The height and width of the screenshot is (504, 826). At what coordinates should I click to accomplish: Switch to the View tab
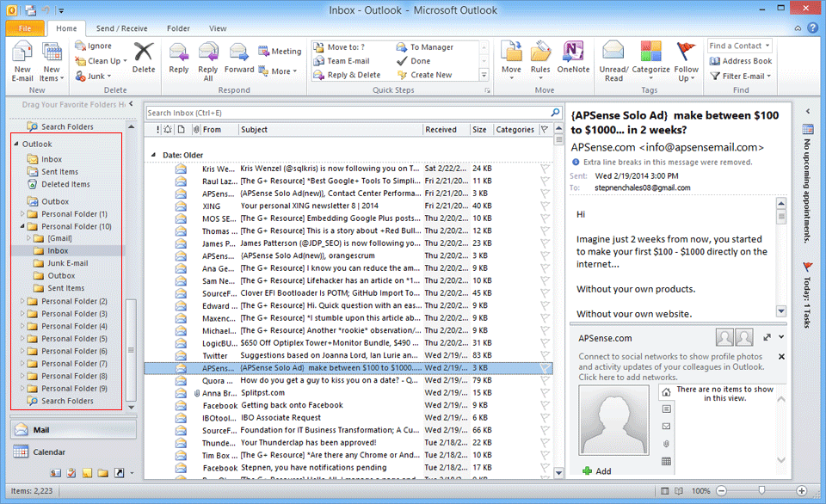click(218, 28)
